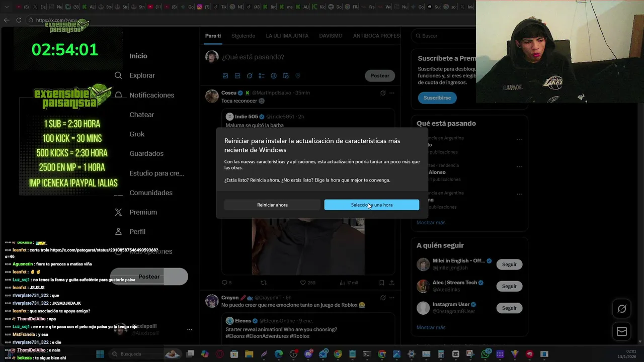Create a poll with composer poll icon
This screenshot has height=362, width=644.
[262, 76]
